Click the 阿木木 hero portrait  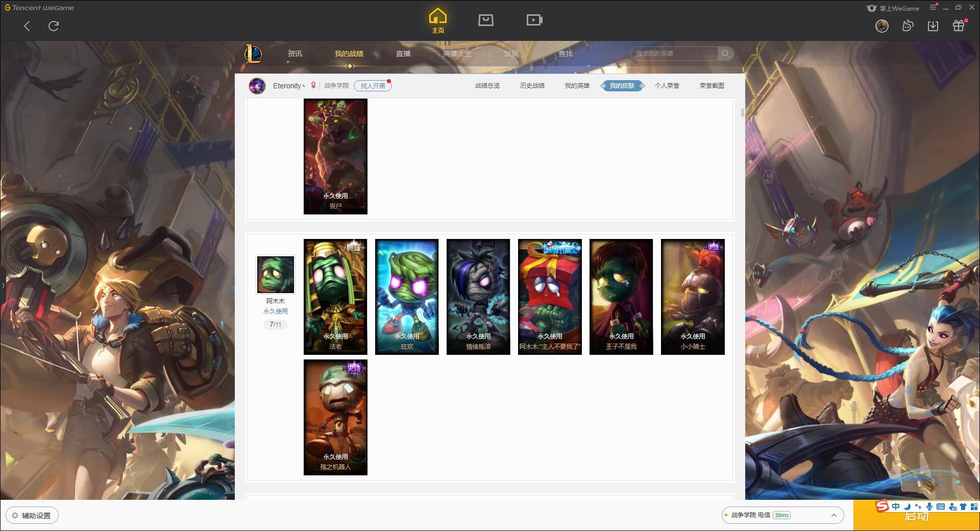pyautogui.click(x=276, y=275)
